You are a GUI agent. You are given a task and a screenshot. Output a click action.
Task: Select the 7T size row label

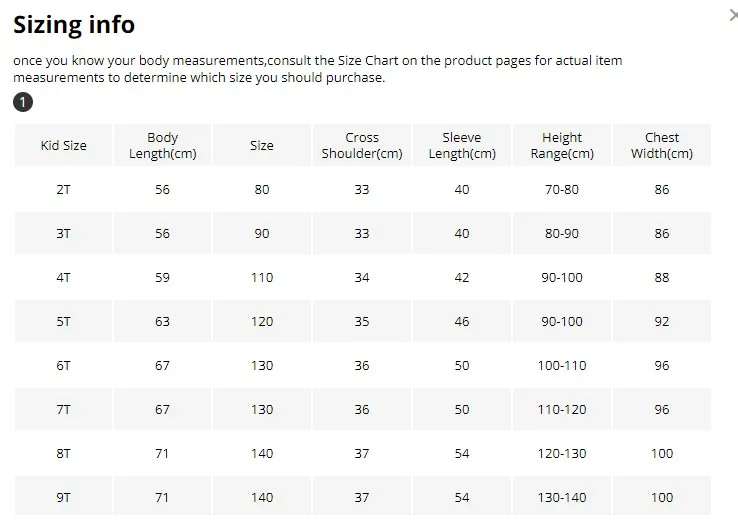64,410
